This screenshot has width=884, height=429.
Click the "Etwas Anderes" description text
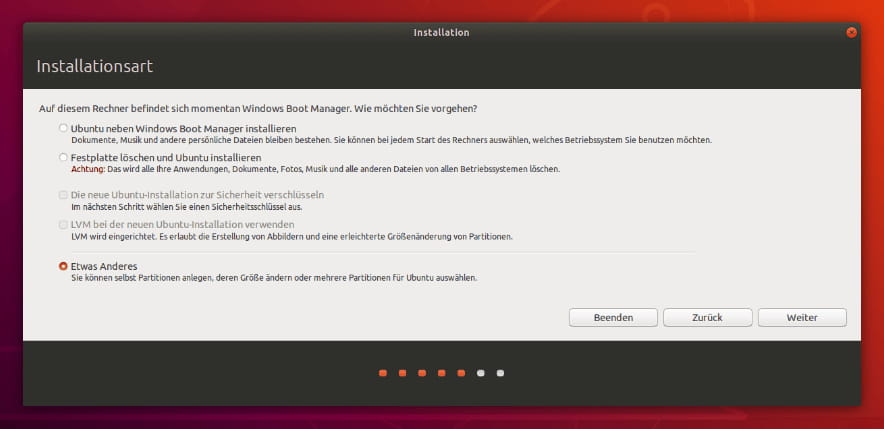pyautogui.click(x=274, y=278)
